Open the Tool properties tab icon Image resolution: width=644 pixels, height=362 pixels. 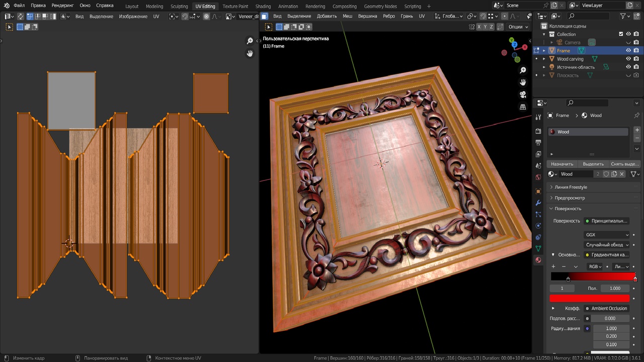[x=538, y=117]
